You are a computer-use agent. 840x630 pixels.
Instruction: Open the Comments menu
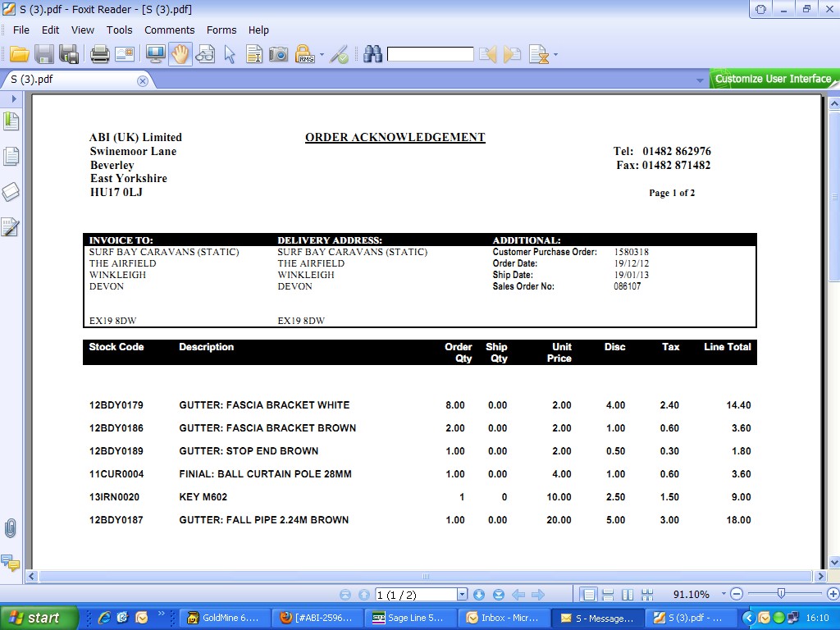click(x=169, y=30)
